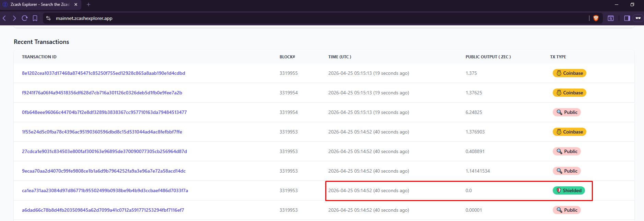Click Public badge for output 6.24825
Viewport: 644px width, 221px height.
pyautogui.click(x=566, y=112)
